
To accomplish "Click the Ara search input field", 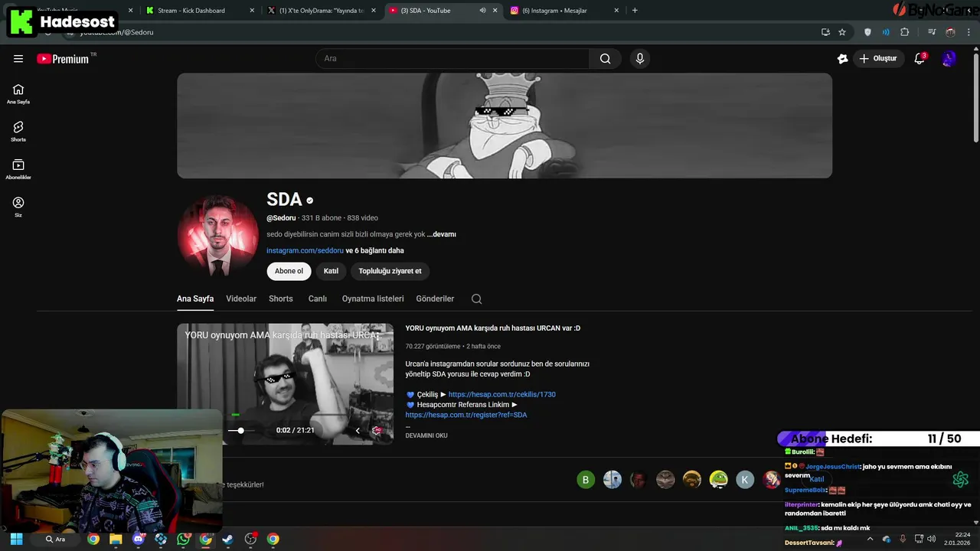I will pos(452,59).
